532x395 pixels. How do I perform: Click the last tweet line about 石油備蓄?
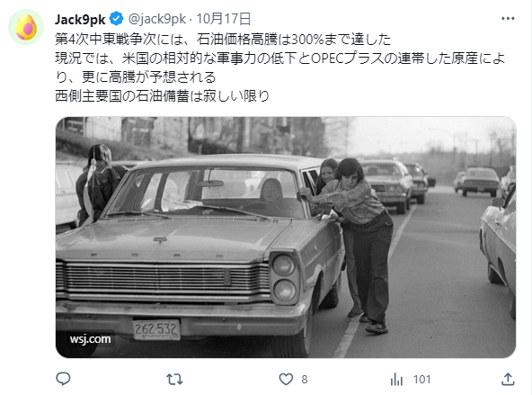[x=162, y=96]
